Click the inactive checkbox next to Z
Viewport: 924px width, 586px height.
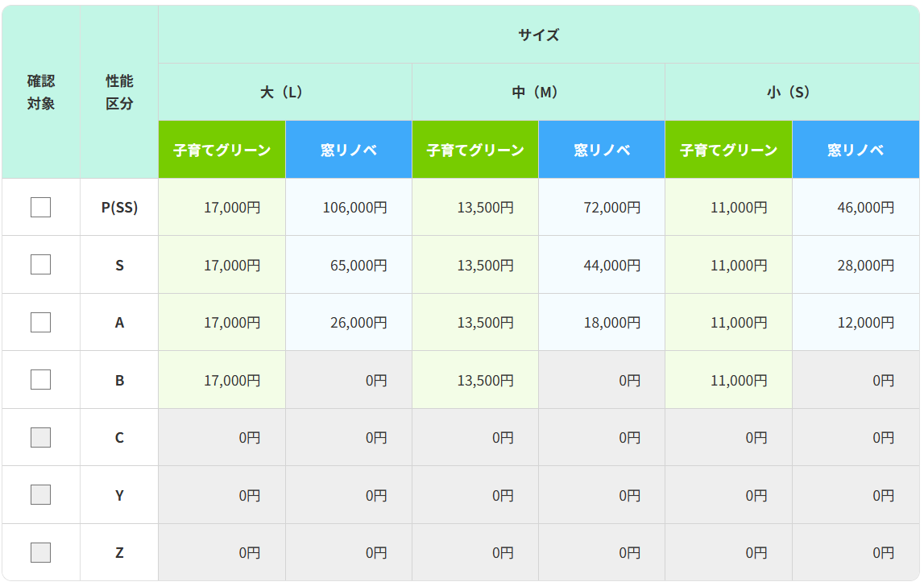click(41, 552)
